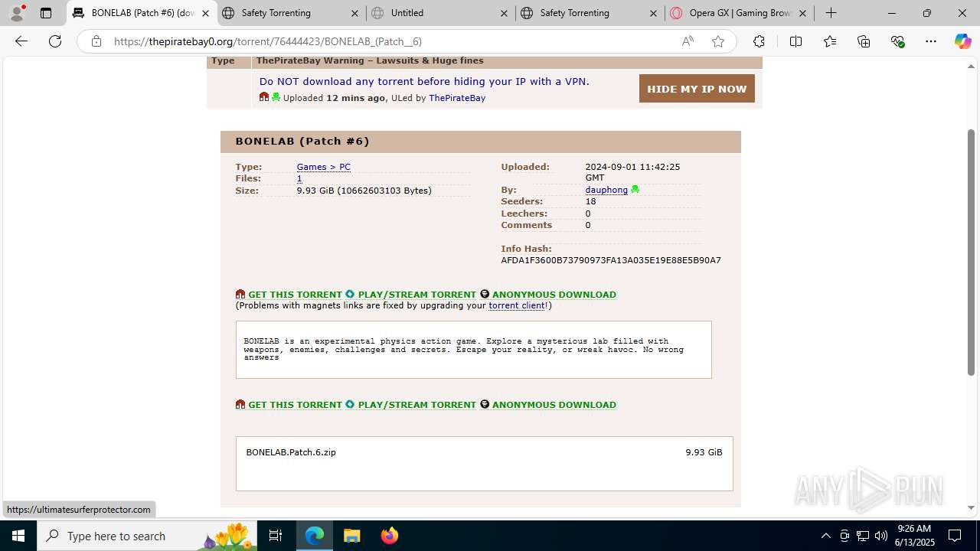
Task: Open the notification center icon
Action: (955, 536)
